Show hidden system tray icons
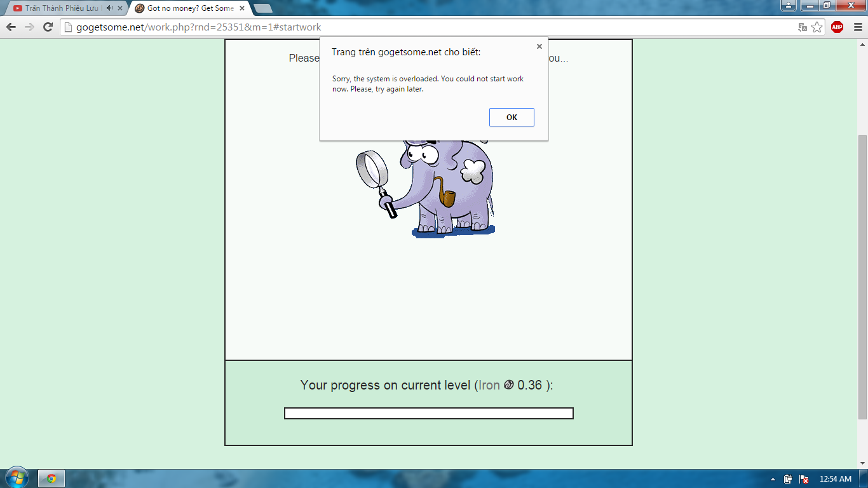The image size is (868, 488). pyautogui.click(x=773, y=479)
